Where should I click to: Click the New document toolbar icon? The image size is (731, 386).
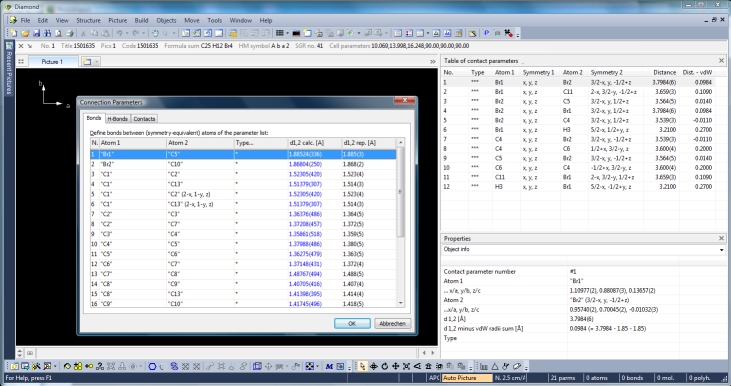coord(14,33)
